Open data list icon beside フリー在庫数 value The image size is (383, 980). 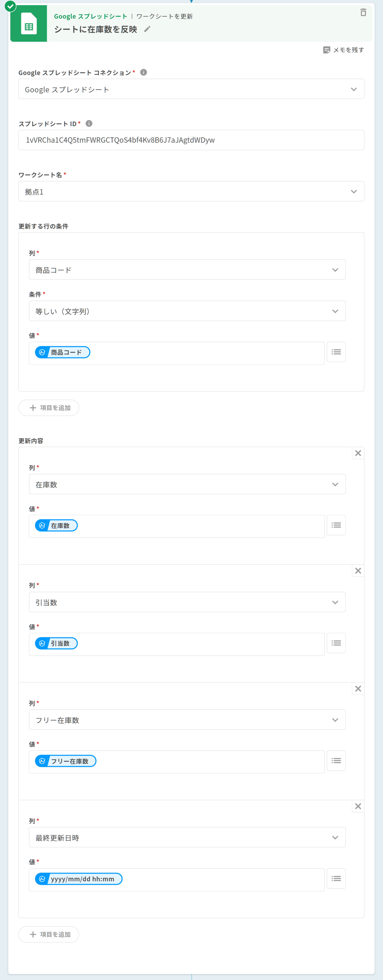pos(336,761)
